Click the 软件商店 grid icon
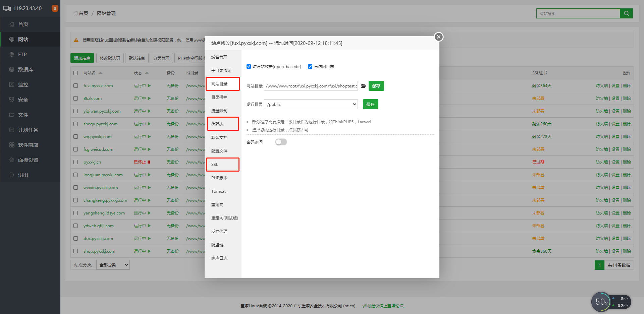The image size is (644, 314). [x=12, y=145]
